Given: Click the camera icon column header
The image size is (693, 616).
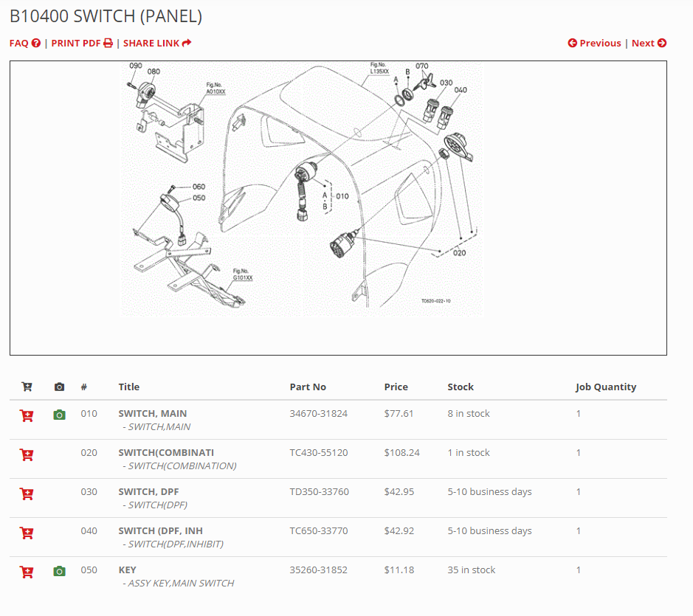Looking at the screenshot, I should pyautogui.click(x=60, y=387).
